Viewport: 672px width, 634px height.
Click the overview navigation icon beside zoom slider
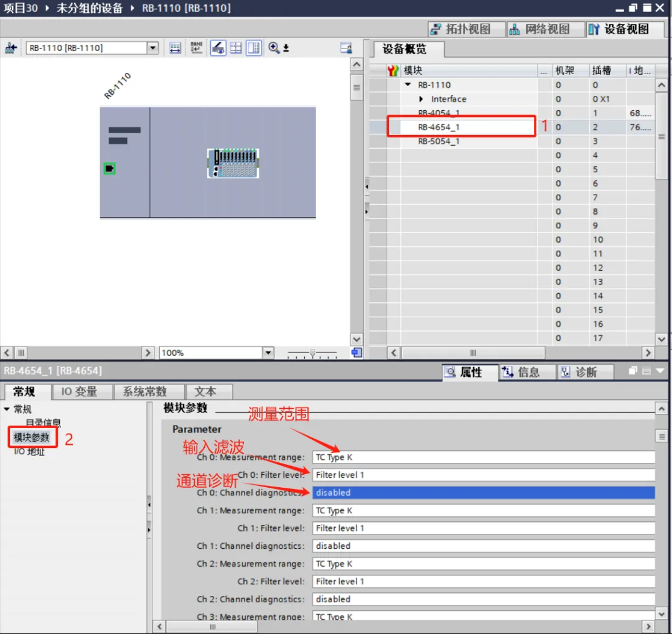pos(357,353)
